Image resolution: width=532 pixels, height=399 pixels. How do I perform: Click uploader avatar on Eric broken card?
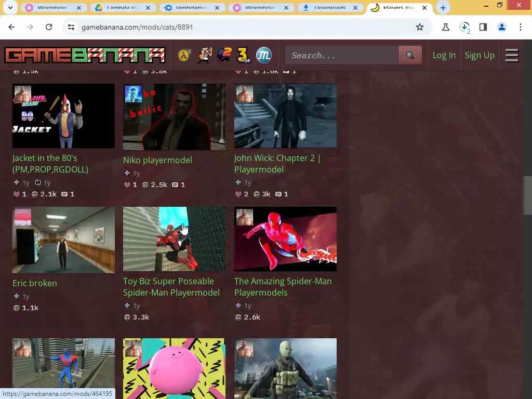pos(23,217)
